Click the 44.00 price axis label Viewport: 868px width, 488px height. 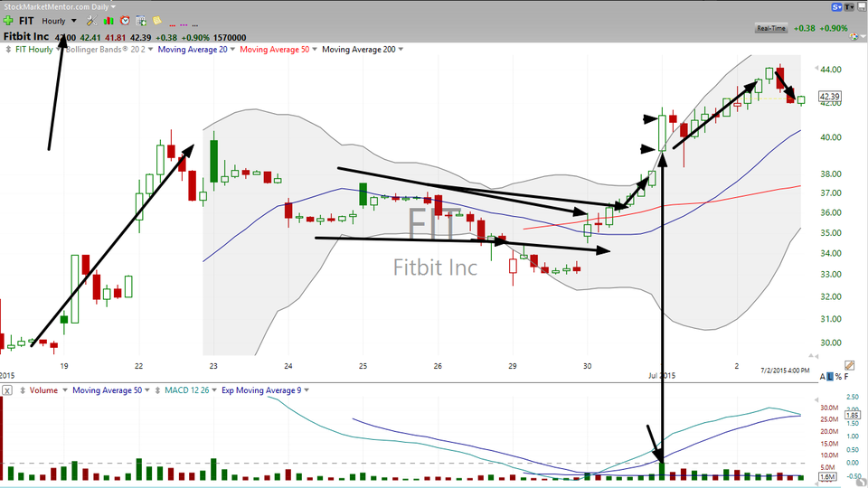coord(832,70)
